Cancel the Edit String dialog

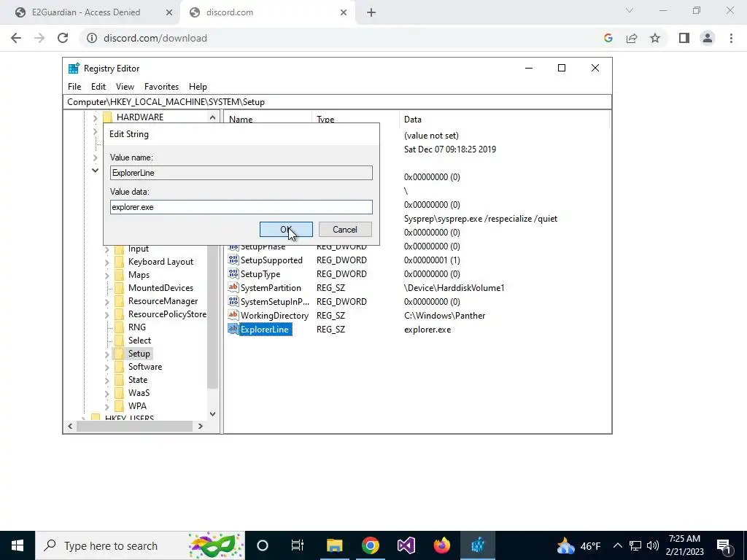click(345, 230)
